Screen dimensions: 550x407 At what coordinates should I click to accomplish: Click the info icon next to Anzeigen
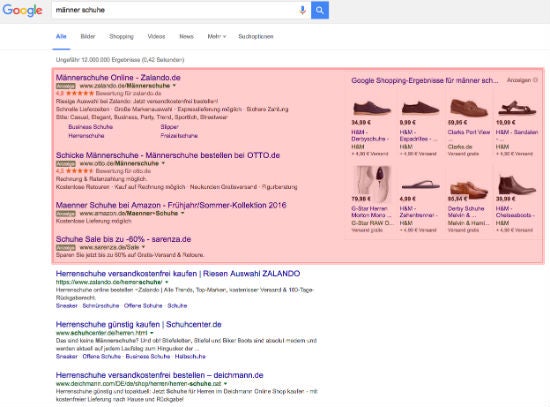pos(535,80)
